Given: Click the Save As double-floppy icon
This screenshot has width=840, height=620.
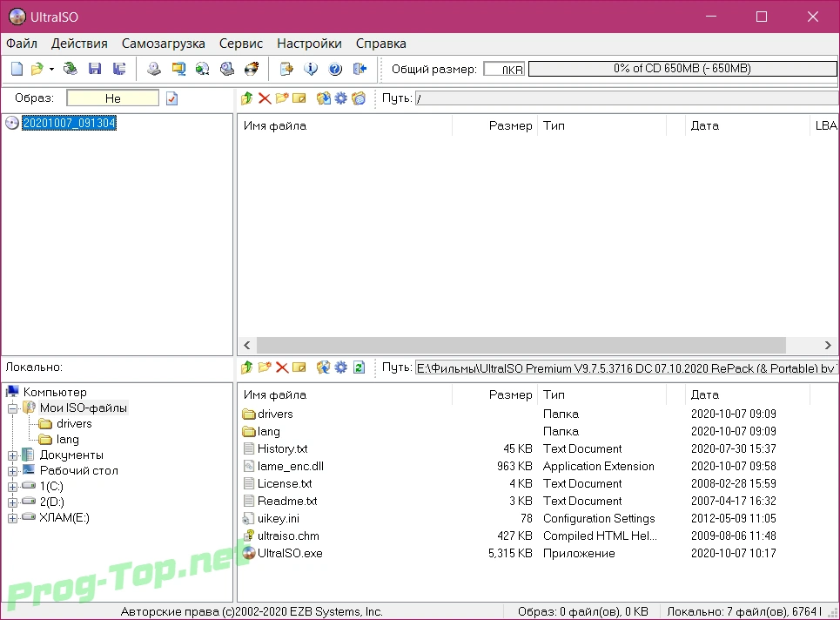Looking at the screenshot, I should 119,69.
